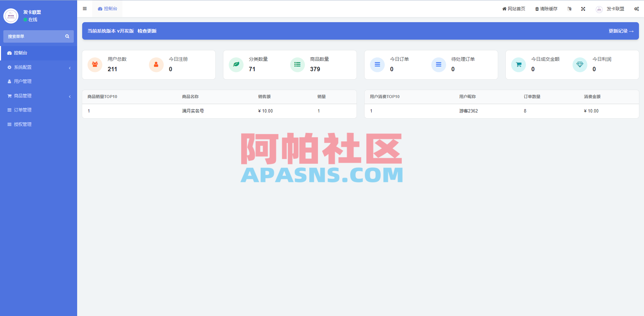This screenshot has width=644, height=316.
Task: Click the translate icon in header
Action: click(x=569, y=9)
